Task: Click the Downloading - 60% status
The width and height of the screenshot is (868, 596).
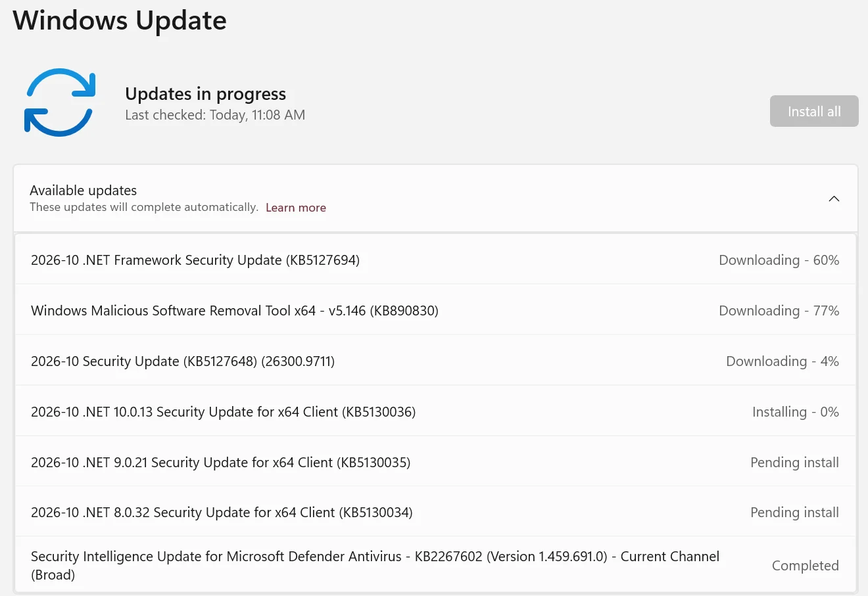Action: 779,260
